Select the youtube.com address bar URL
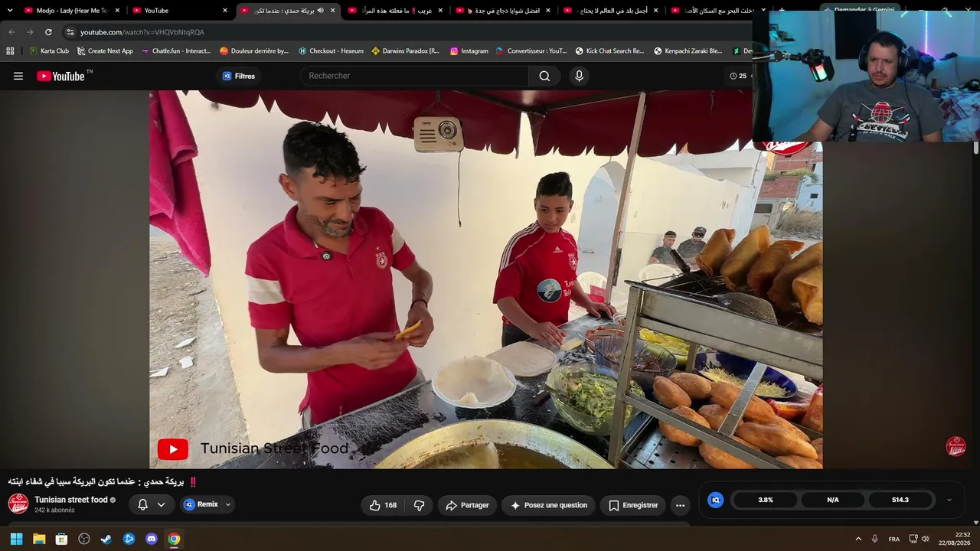Screen dimensions: 980x551 tap(142, 32)
